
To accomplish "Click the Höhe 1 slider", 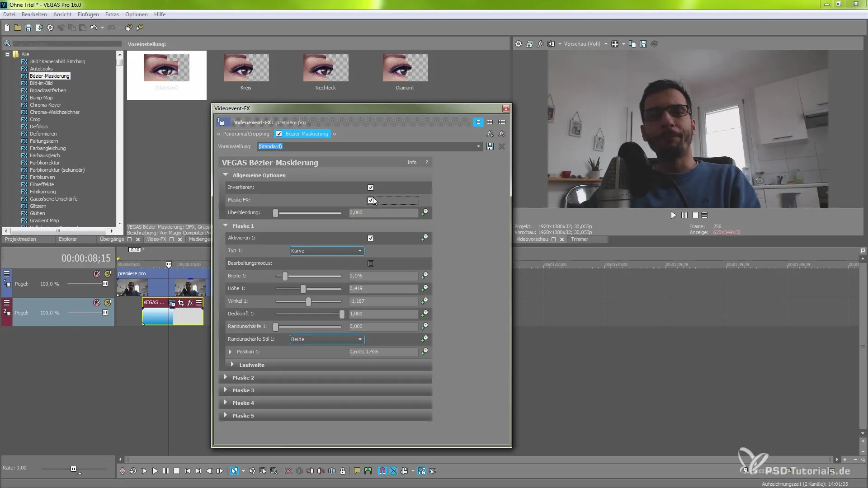I will point(309,288).
